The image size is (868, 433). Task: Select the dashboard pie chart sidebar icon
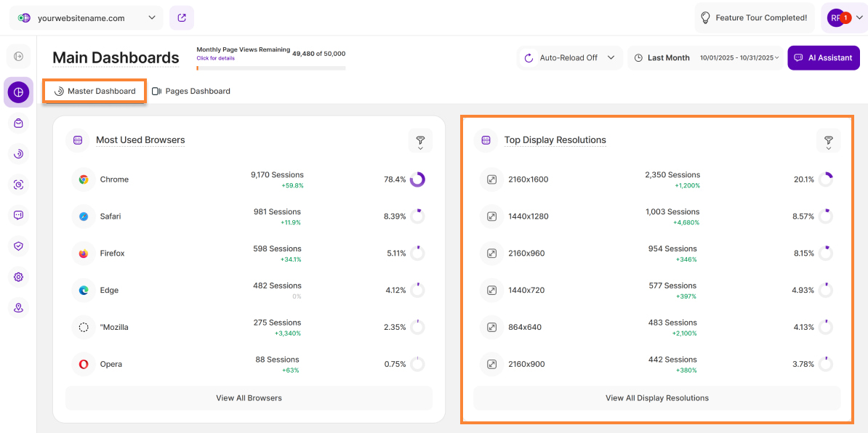point(18,92)
